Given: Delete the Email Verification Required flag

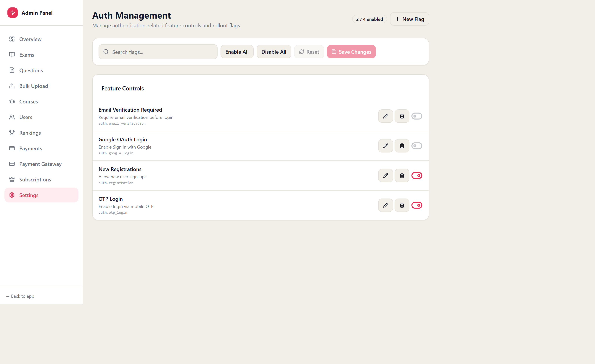Looking at the screenshot, I should tap(402, 116).
